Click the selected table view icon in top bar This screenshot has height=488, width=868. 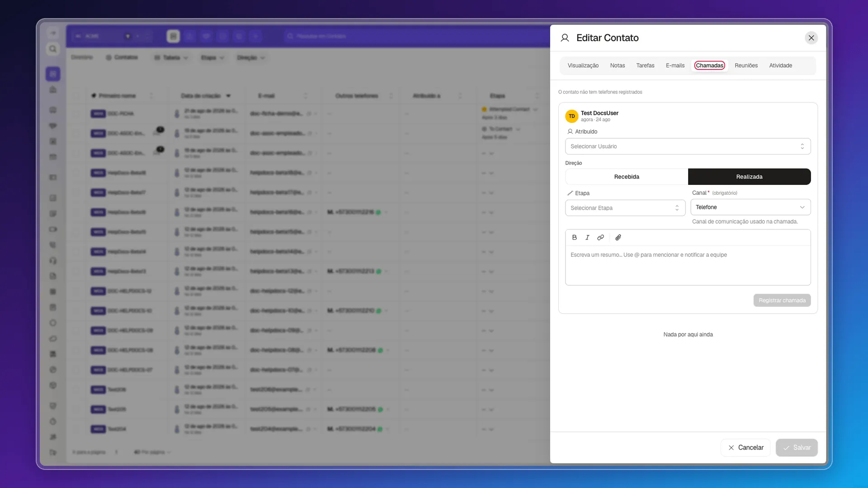(173, 36)
